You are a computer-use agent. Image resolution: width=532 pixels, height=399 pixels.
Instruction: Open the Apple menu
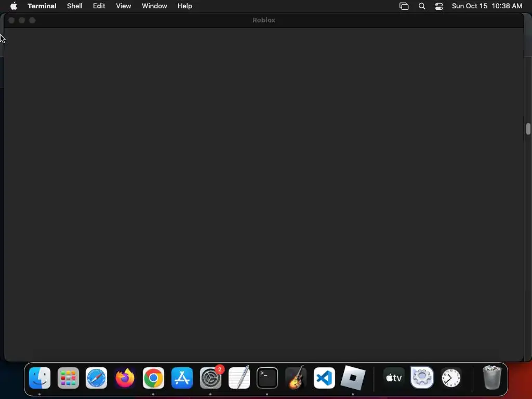[14, 6]
